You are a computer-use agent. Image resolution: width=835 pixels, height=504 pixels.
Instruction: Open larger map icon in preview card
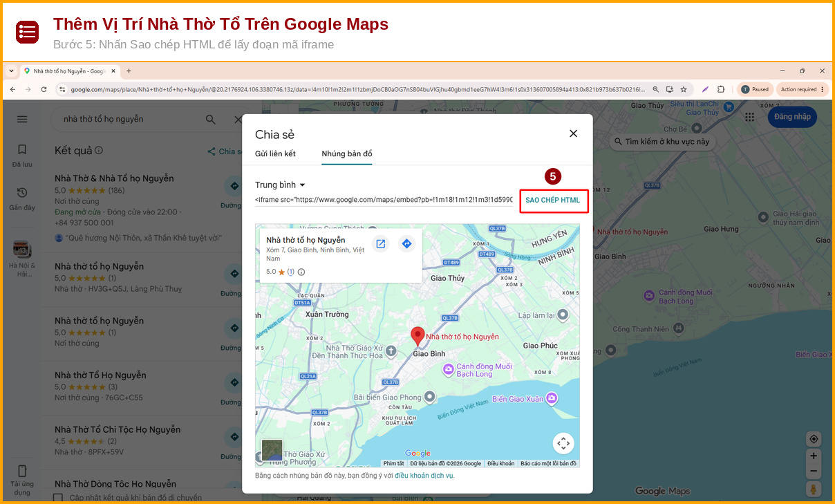(x=380, y=243)
